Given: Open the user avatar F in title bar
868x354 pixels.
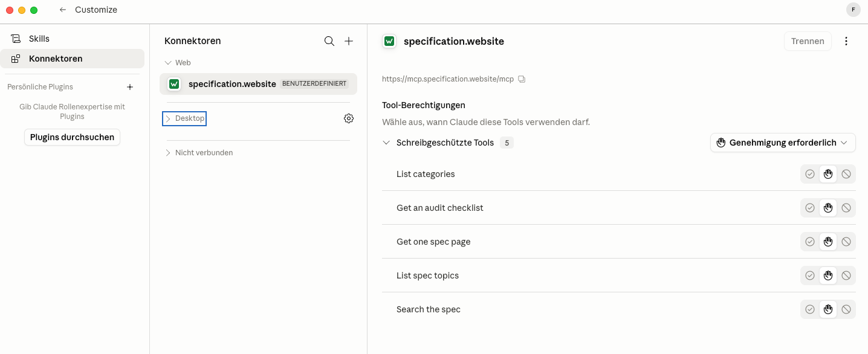Looking at the screenshot, I should coord(853,10).
